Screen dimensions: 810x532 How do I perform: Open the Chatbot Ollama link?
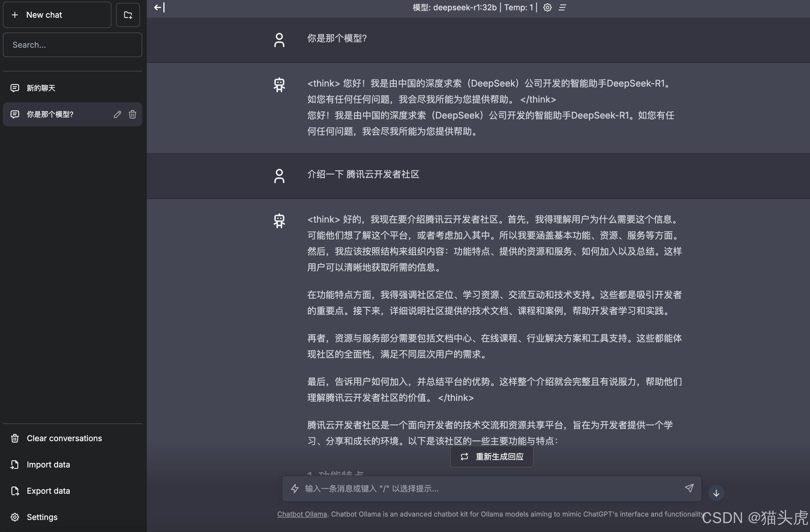tap(302, 514)
